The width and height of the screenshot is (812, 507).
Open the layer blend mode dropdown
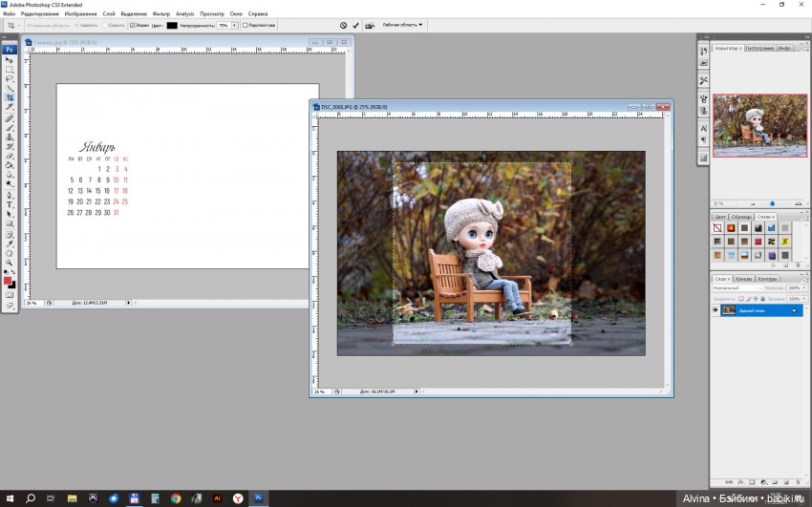coord(737,287)
